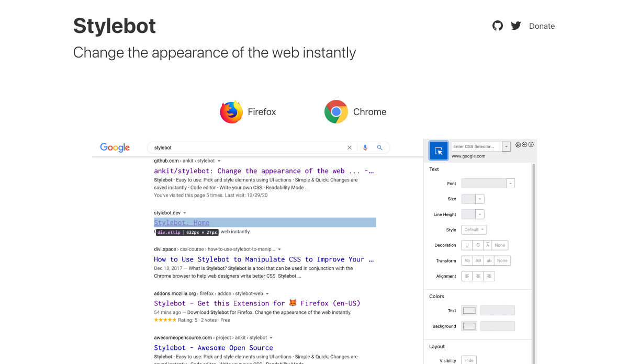This screenshot has width=628, height=364.
Task: Click the Google logo
Action: (115, 147)
